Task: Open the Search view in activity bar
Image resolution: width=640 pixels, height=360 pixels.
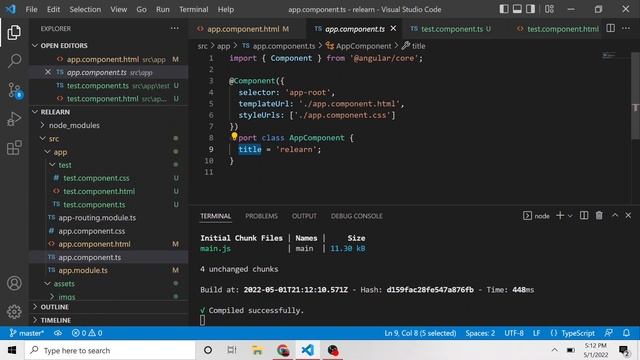Action: [14, 61]
